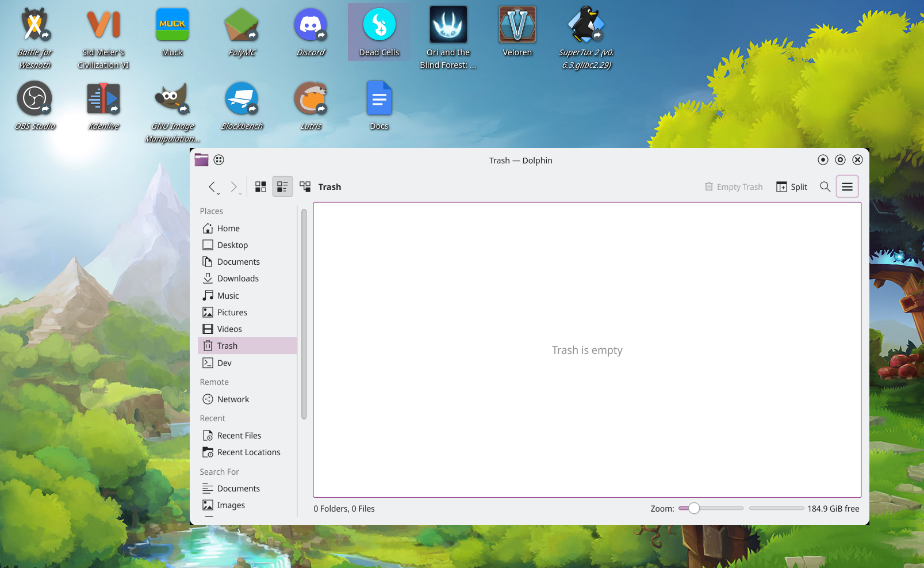Open the Muck game icon
924x568 pixels.
click(172, 32)
